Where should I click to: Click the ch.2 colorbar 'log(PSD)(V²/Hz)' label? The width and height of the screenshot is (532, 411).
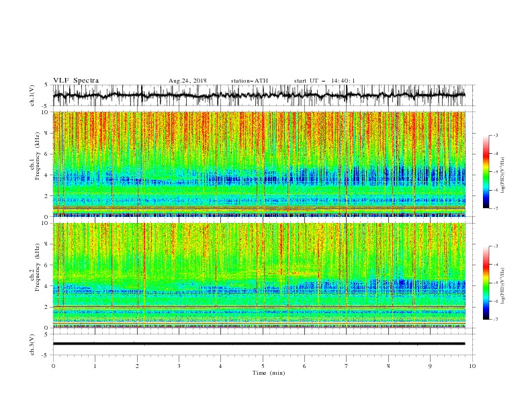click(503, 285)
